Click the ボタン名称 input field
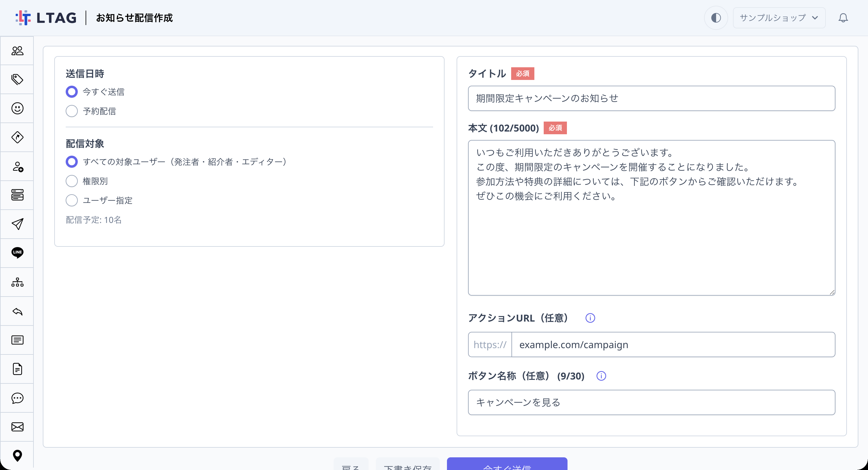Image resolution: width=868 pixels, height=470 pixels. [x=651, y=402]
